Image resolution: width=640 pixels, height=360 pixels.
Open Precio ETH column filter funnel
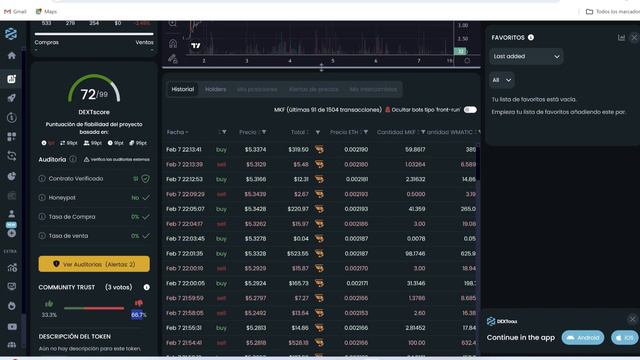click(x=366, y=132)
